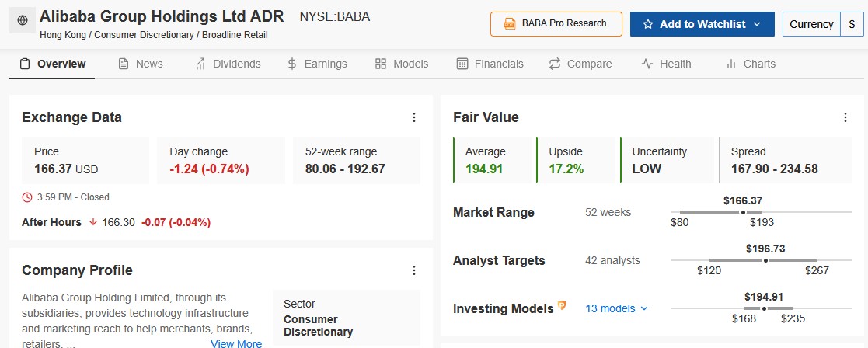Click View More in Company Profile
Viewport: 868px width, 348px height.
(236, 343)
